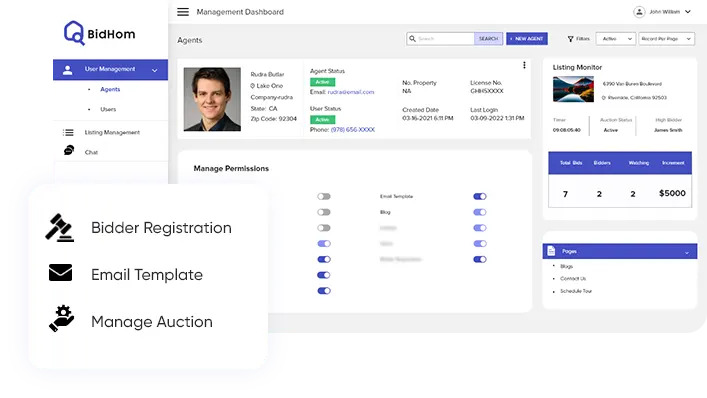Open Blogs under Pages
Image resolution: width=707 pixels, height=398 pixels.
point(566,266)
